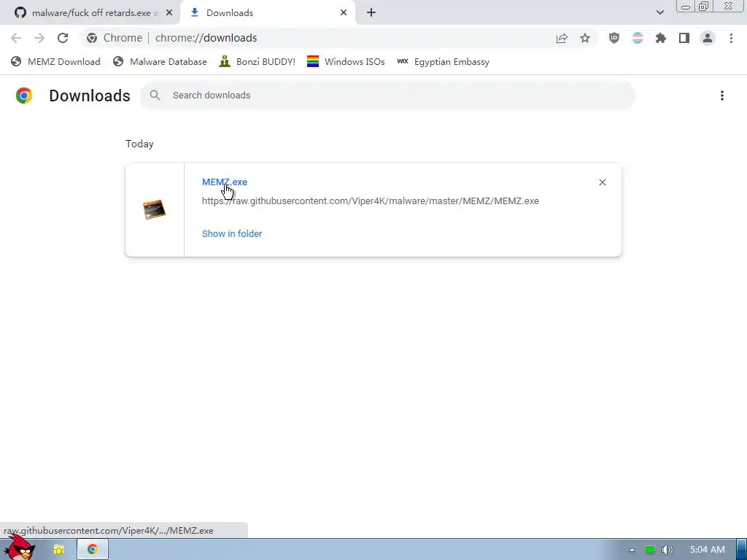This screenshot has width=747, height=560.
Task: Click the Today date heading
Action: click(x=139, y=144)
